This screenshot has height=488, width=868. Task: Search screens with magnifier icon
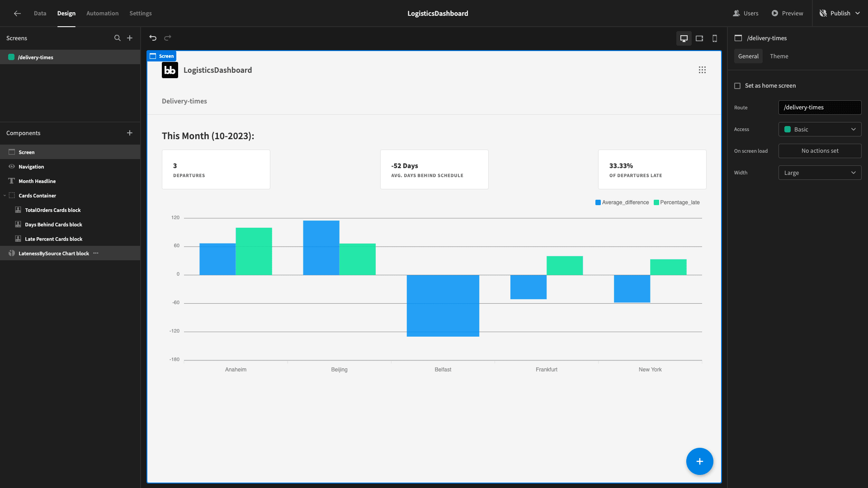(118, 38)
